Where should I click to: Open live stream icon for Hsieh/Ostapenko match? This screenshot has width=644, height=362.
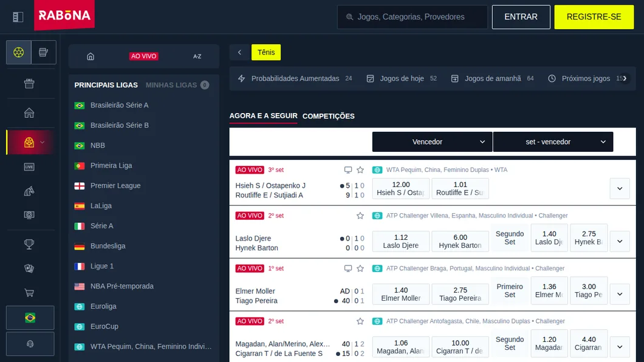(348, 170)
